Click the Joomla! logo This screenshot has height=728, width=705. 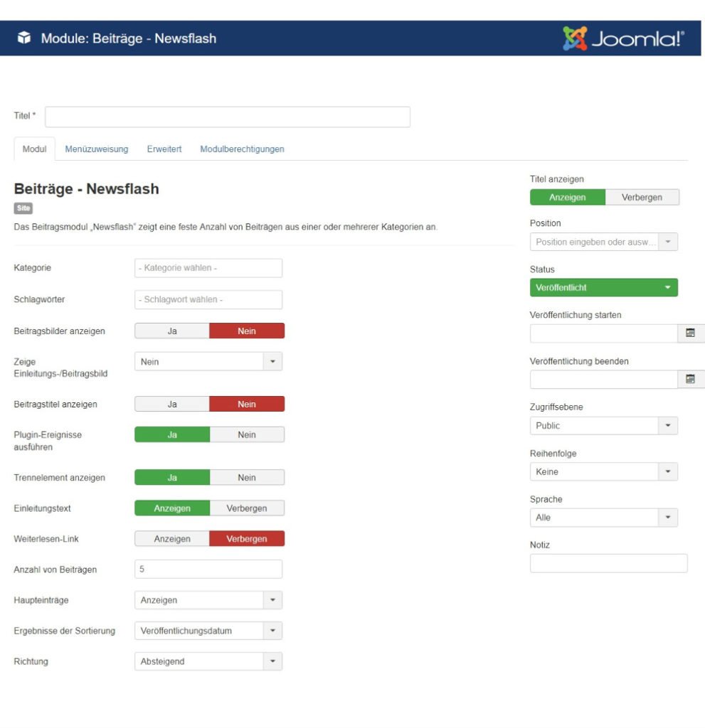click(623, 38)
